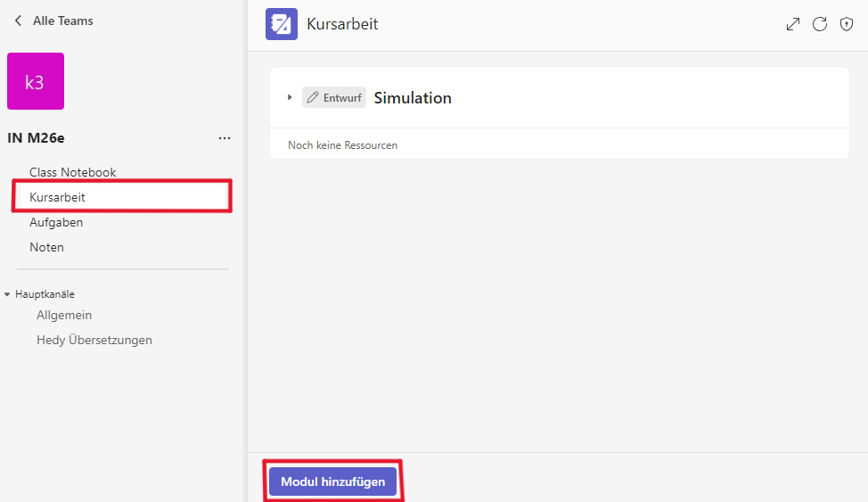The height and width of the screenshot is (502, 868).
Task: Open Noten in the sidebar
Action: pos(46,247)
